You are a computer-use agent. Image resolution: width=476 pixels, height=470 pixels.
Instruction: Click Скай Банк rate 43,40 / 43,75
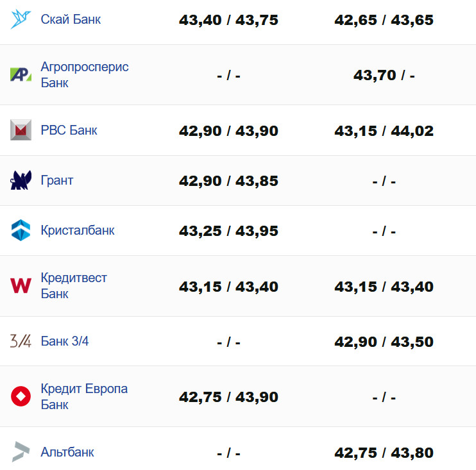(x=228, y=20)
